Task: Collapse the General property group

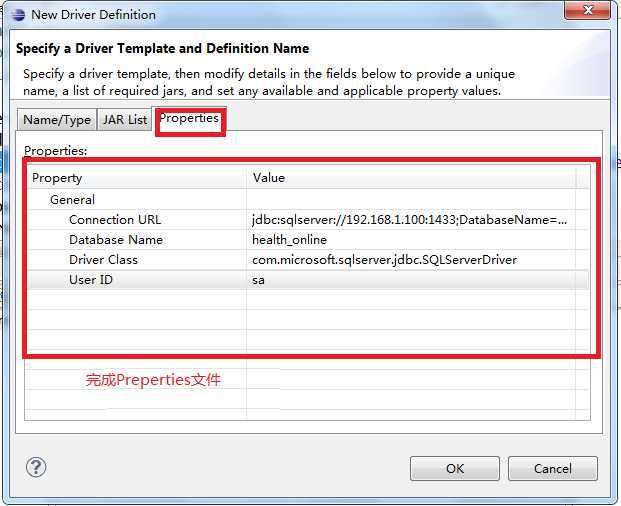Action: tap(72, 200)
